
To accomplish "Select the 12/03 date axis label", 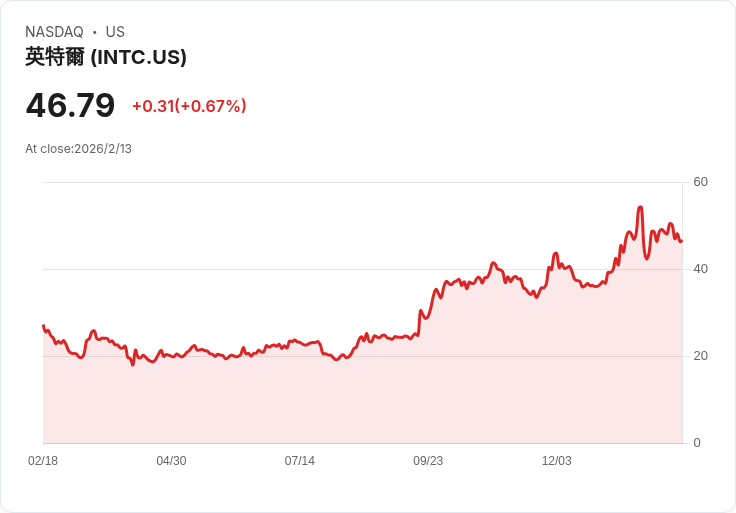I will pos(557,461).
